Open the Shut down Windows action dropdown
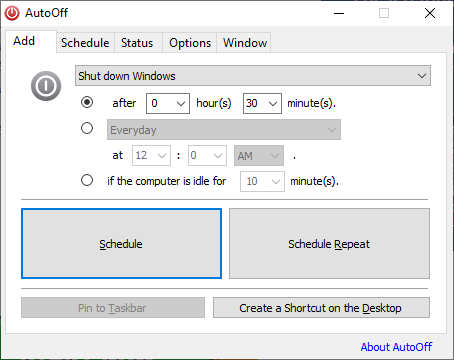Screen dimensions: 454x360 253,76
